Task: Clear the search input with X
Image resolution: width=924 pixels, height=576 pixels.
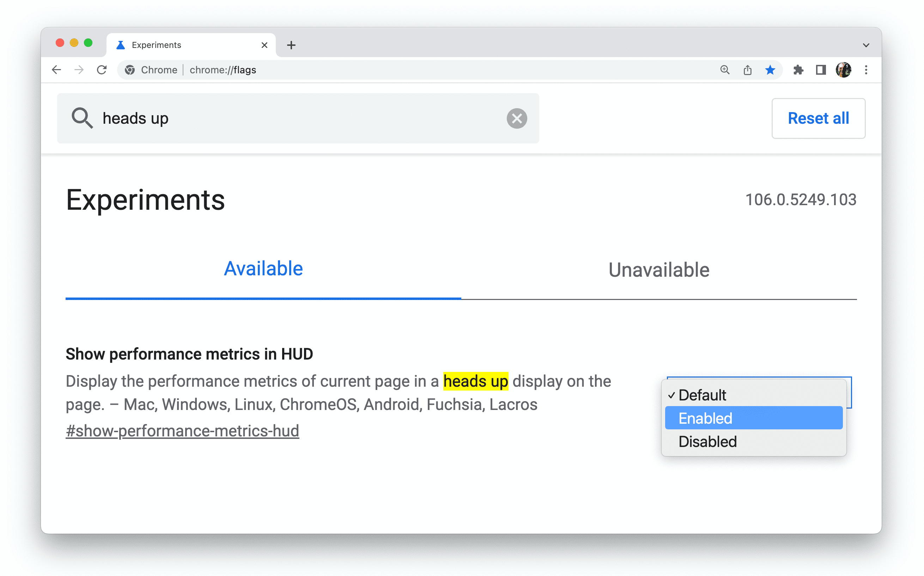Action: 517,118
